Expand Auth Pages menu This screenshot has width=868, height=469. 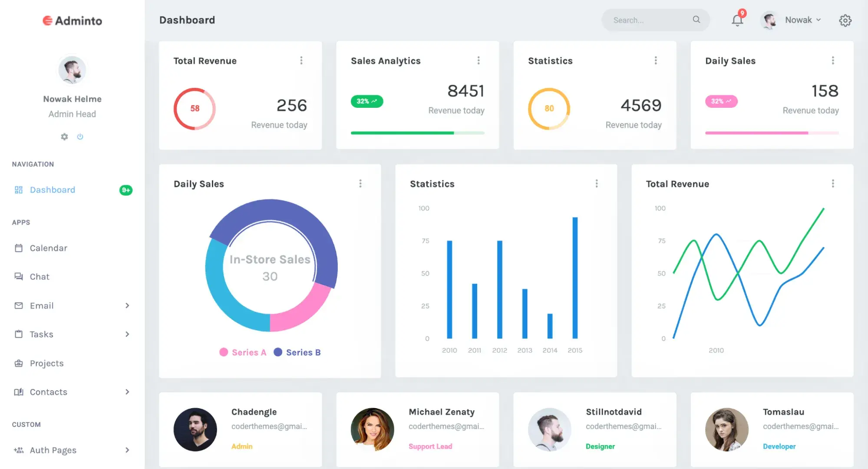(x=127, y=450)
